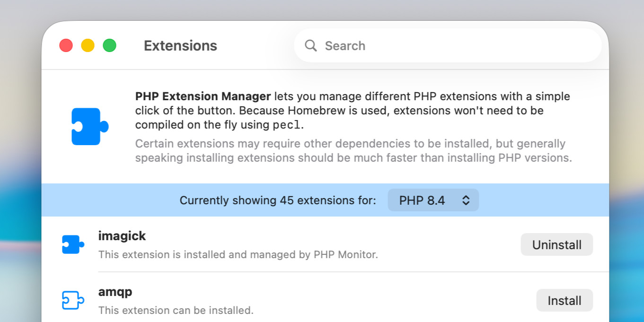Image resolution: width=644 pixels, height=322 pixels.
Task: Uninstall the imagick extension
Action: click(556, 244)
